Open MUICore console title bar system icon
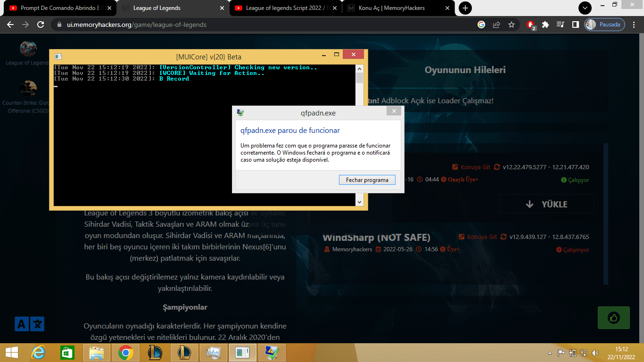The image size is (644, 362). [x=58, y=57]
